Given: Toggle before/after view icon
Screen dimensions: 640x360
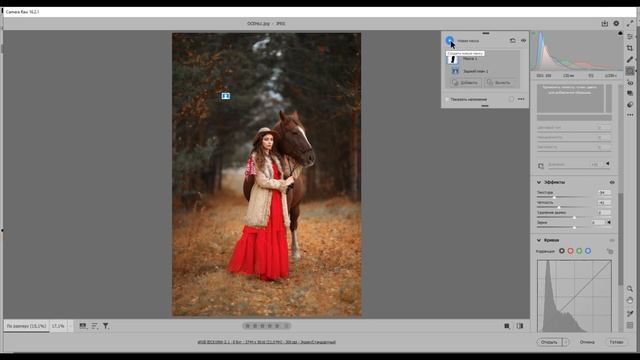Looking at the screenshot, I should (x=520, y=326).
